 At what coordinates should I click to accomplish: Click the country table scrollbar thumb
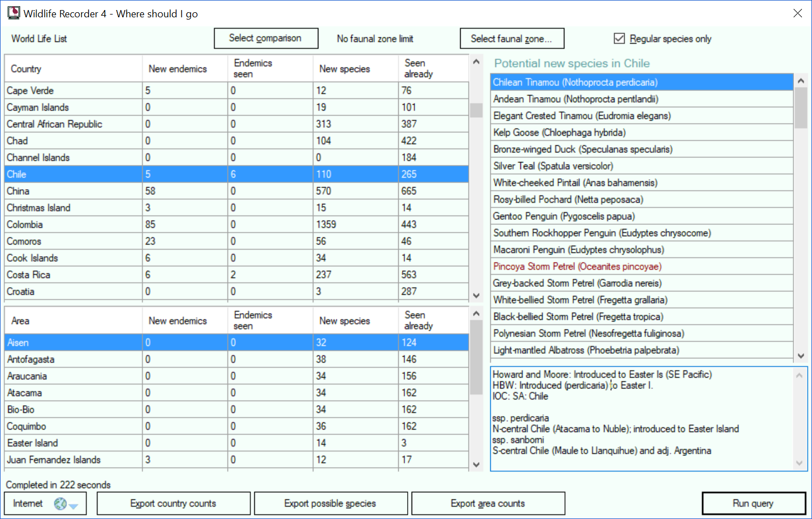point(476,110)
